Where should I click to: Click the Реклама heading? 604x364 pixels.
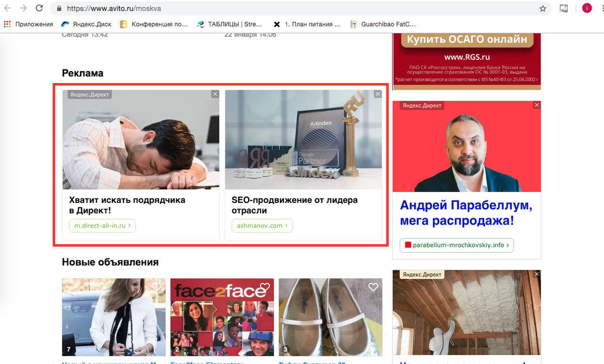[x=83, y=73]
